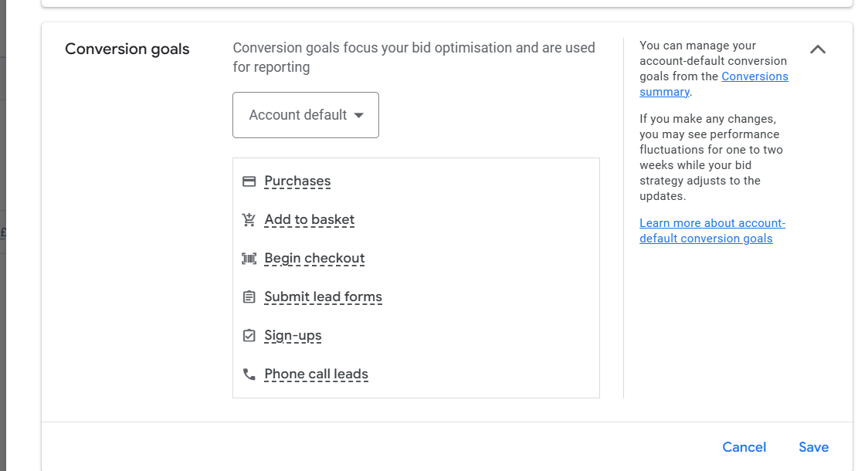Screen dimensions: 868x471
Task: Click the Submit lead forms clipboard icon
Action: click(249, 297)
